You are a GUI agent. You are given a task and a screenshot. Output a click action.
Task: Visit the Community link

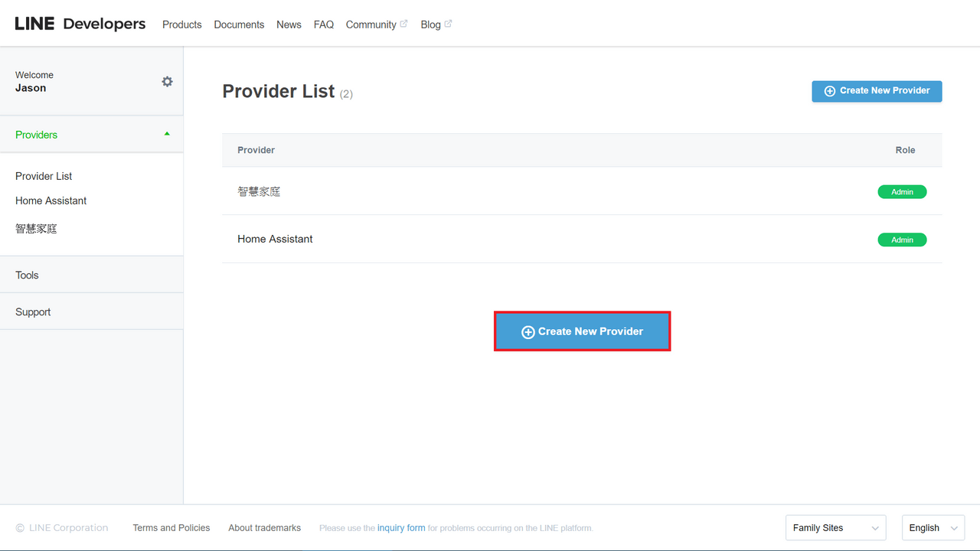coord(371,24)
